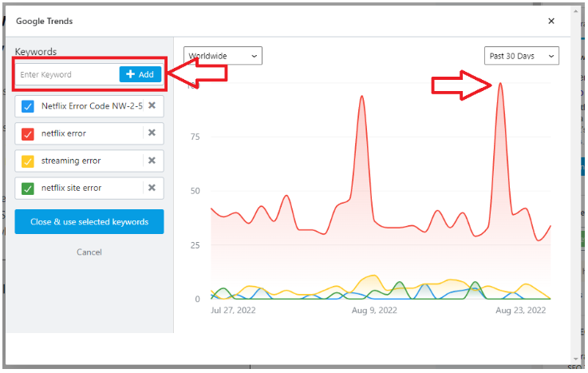This screenshot has width=588, height=373.
Task: Delete the netflix site error keyword
Action: [x=152, y=188]
